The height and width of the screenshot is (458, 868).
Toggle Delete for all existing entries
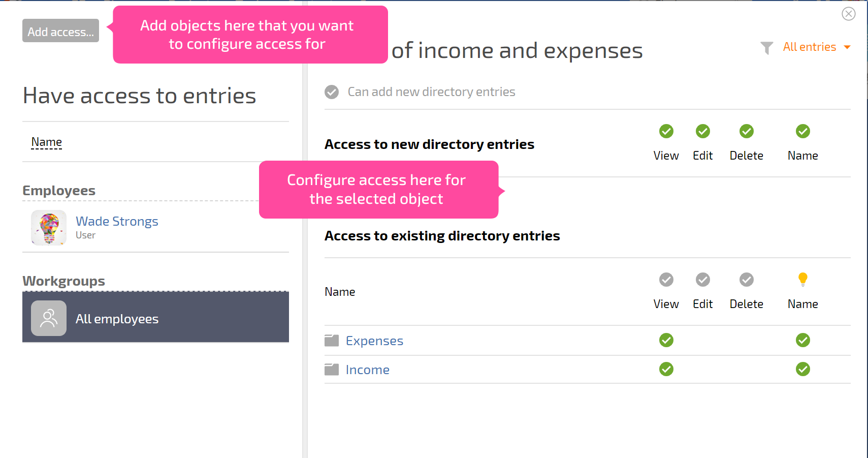pos(746,280)
